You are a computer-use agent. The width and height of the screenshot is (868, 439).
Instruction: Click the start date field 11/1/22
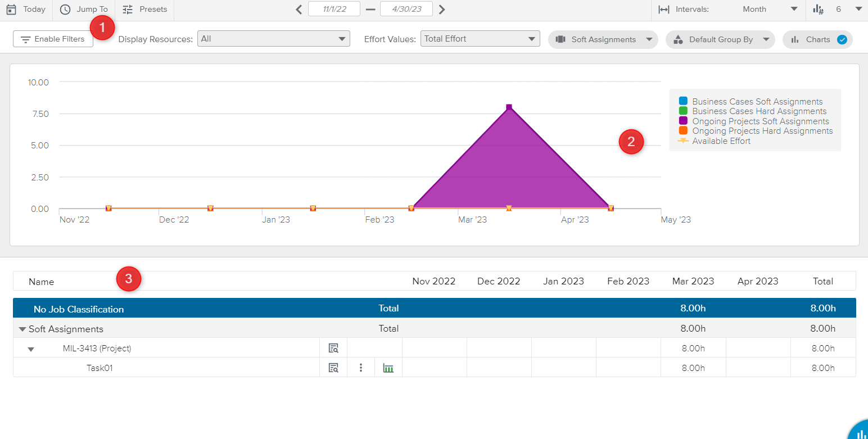334,10
